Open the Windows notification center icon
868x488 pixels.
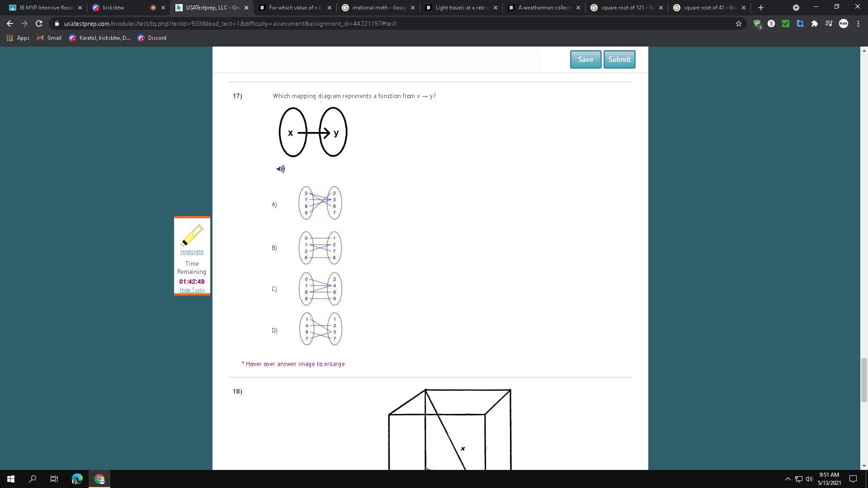tap(853, 479)
